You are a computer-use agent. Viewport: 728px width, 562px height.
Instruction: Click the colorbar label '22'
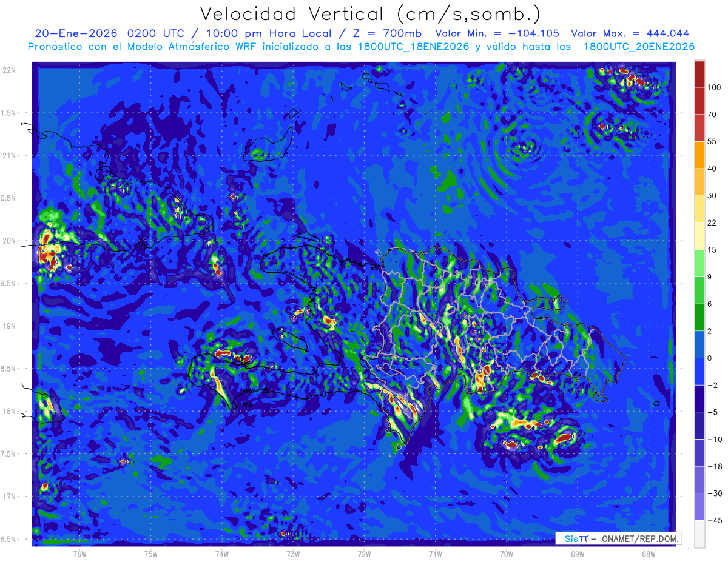point(712,222)
